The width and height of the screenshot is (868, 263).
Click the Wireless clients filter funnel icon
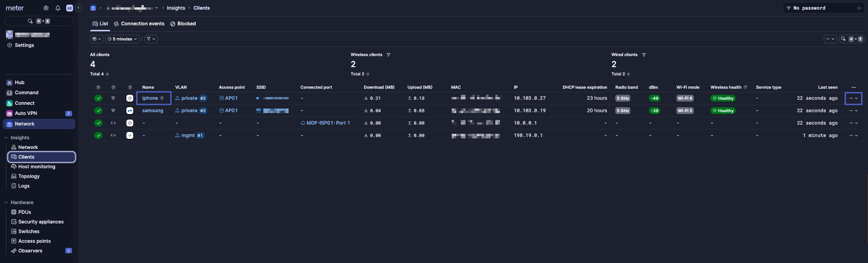(x=388, y=55)
